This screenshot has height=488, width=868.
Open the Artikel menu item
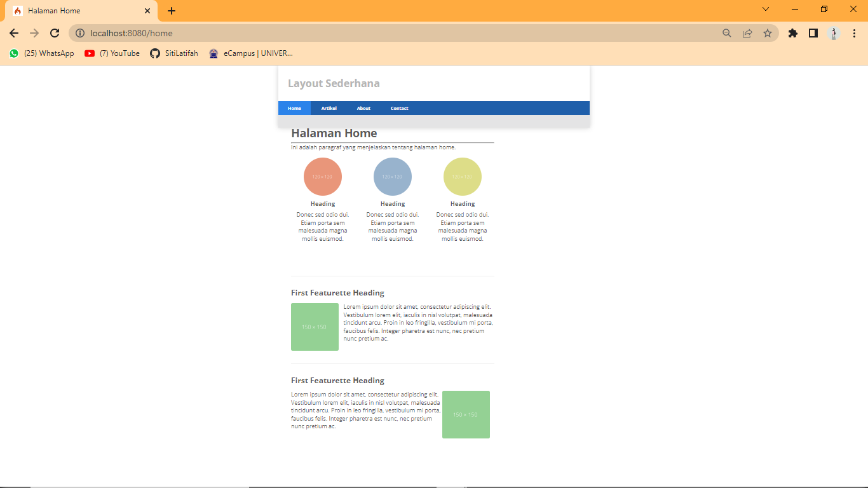click(x=329, y=108)
